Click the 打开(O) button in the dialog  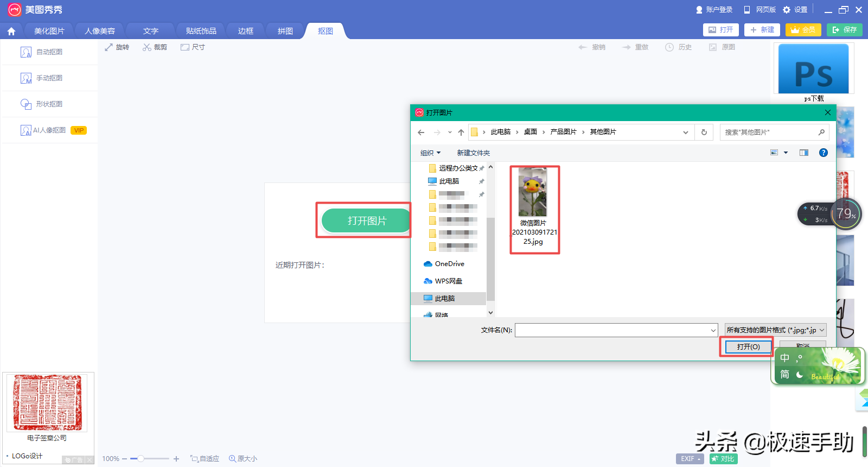click(748, 346)
